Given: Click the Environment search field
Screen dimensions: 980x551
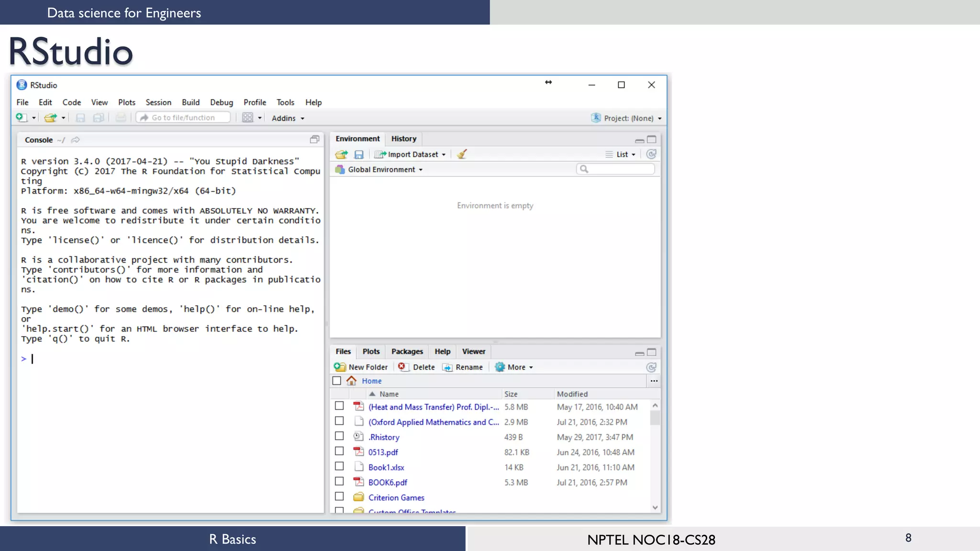Looking at the screenshot, I should [620, 169].
